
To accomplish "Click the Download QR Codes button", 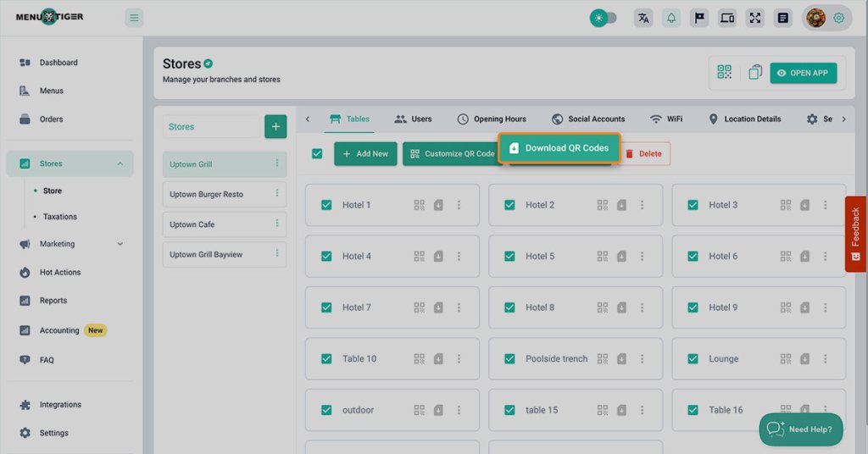I will (559, 148).
